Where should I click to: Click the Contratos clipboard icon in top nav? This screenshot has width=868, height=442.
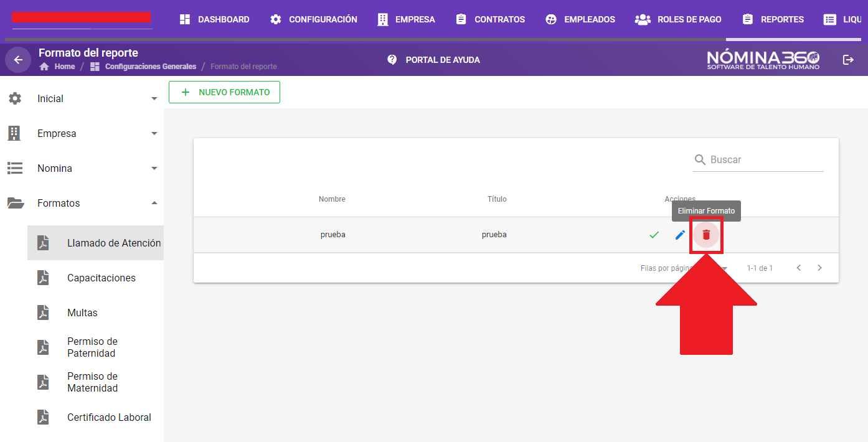pos(461,19)
